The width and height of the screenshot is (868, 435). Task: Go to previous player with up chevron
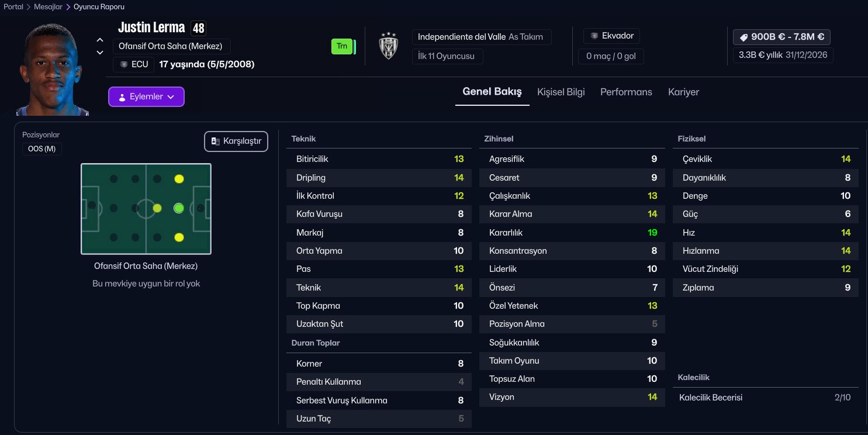[x=100, y=40]
